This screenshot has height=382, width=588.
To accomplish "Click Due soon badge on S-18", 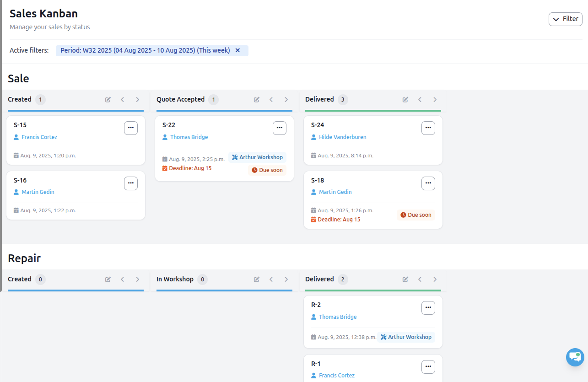I will click(415, 215).
